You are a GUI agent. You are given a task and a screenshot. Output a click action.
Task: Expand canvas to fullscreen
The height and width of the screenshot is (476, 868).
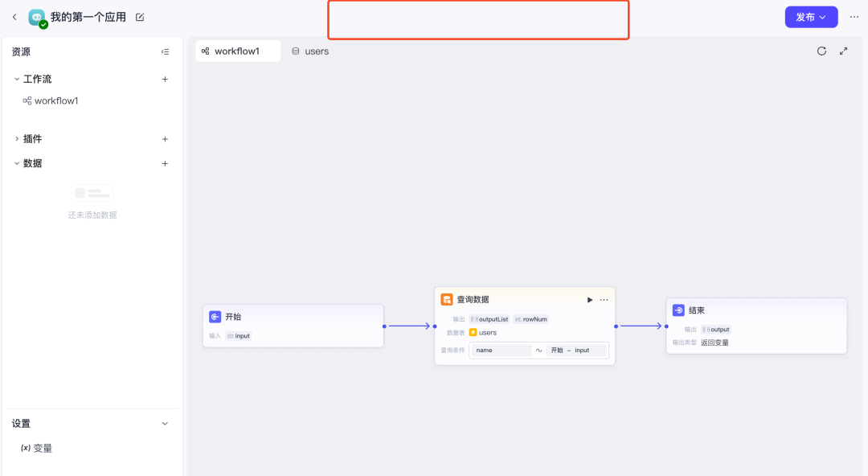(843, 51)
